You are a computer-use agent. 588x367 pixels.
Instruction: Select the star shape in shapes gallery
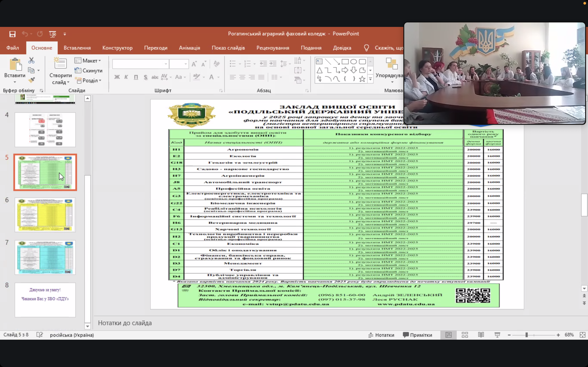(362, 79)
